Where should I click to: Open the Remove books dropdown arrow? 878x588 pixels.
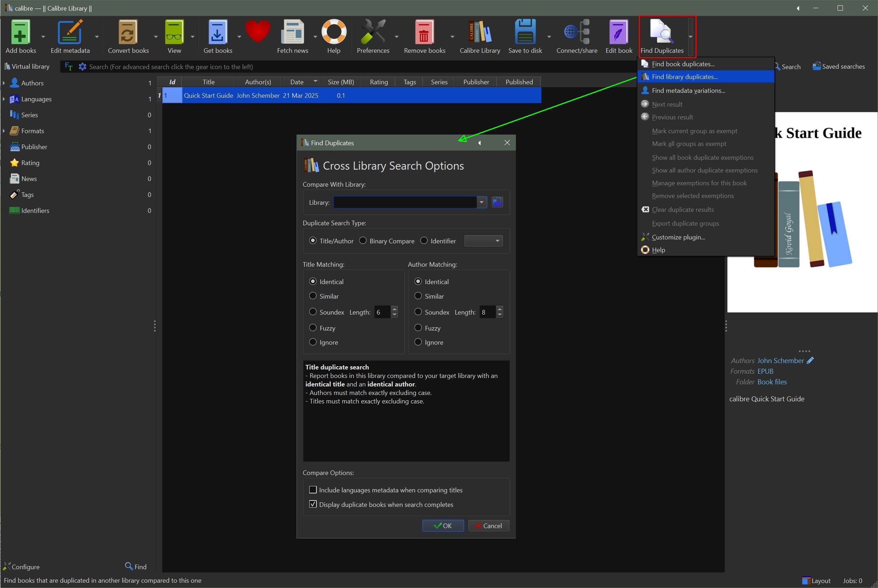click(x=452, y=36)
